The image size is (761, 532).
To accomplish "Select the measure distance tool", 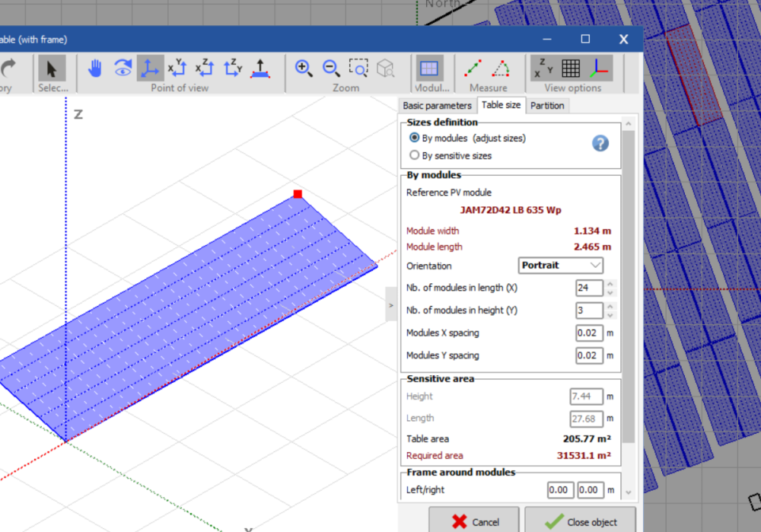I will (473, 68).
